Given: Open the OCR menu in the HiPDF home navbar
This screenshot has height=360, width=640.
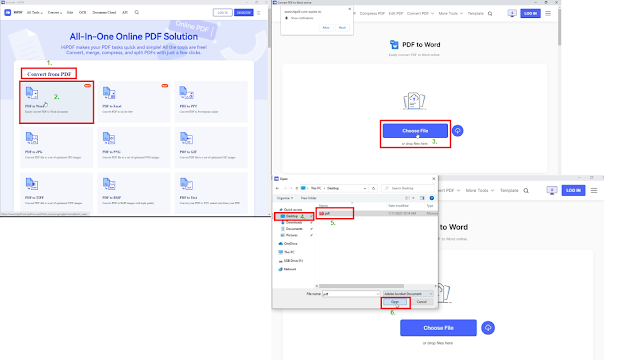Looking at the screenshot, I should coord(82,13).
